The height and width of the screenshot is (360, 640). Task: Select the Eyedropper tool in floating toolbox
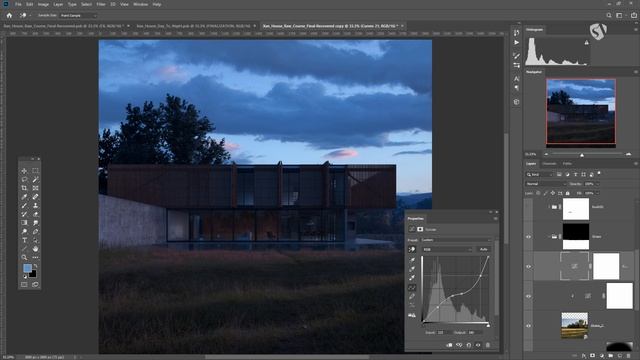(24, 197)
